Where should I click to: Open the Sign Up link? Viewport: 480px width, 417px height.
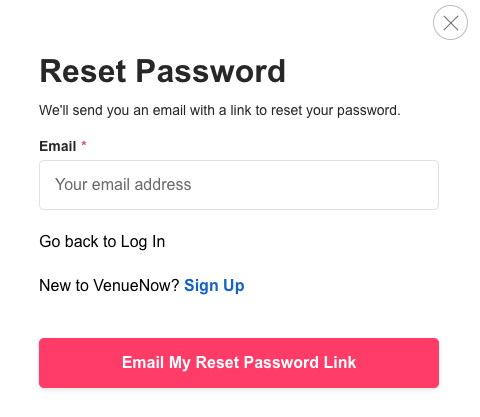[x=214, y=286]
